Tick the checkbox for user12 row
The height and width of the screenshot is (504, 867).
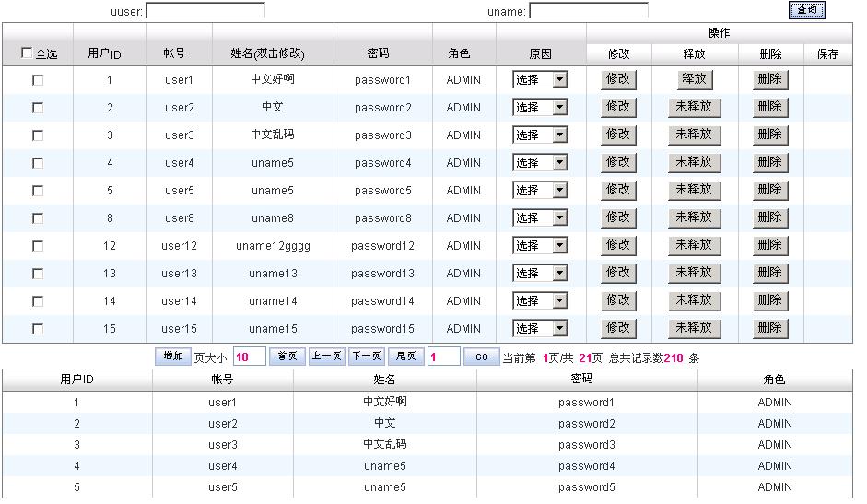(38, 246)
